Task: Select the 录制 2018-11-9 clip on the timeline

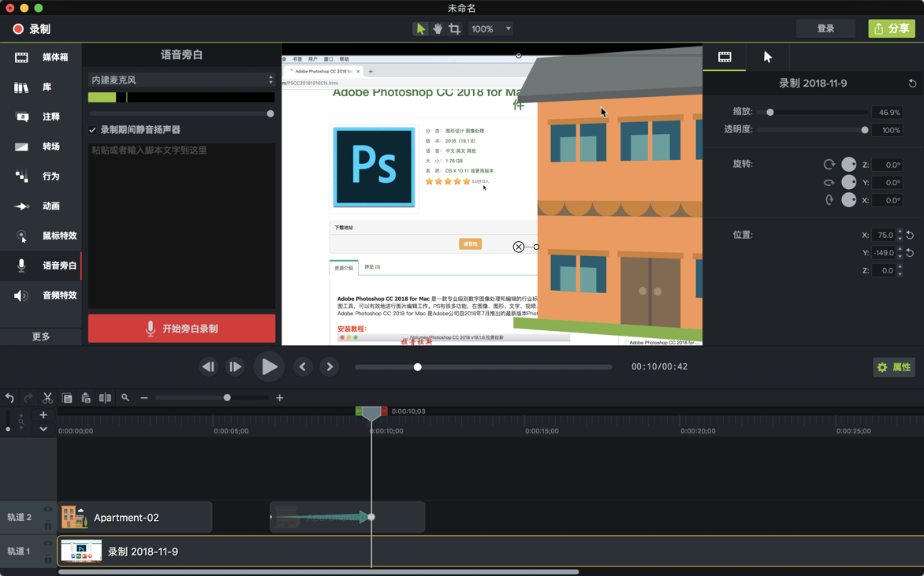Action: (x=197, y=552)
